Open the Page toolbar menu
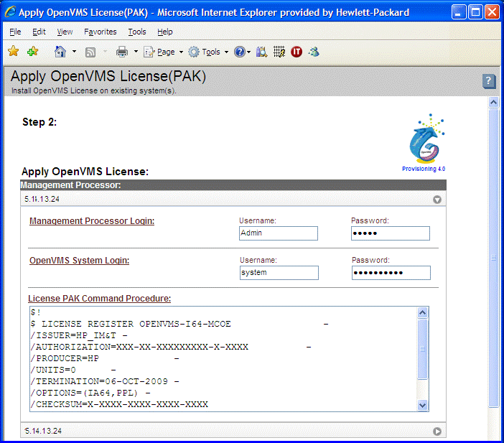 [163, 52]
